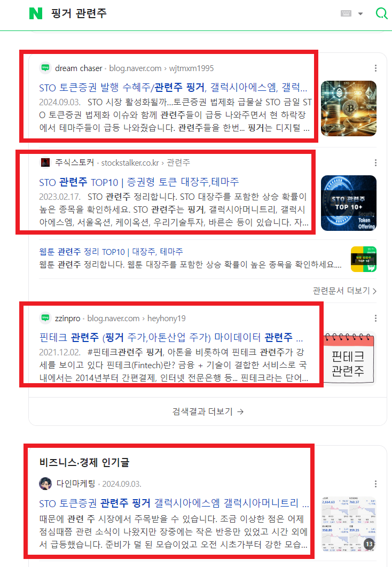392x567 pixels.
Task: Open the small 웹툰 관련주 thumbnail
Action: click(x=364, y=259)
